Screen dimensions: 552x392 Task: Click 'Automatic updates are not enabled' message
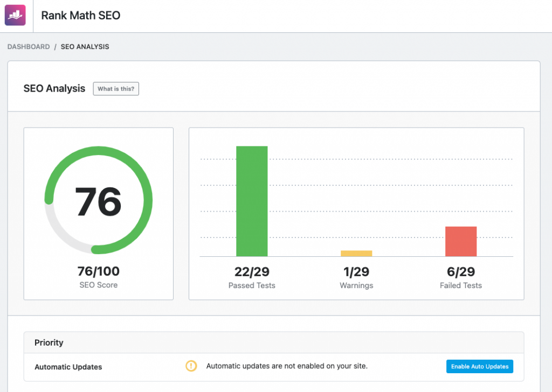tap(287, 366)
